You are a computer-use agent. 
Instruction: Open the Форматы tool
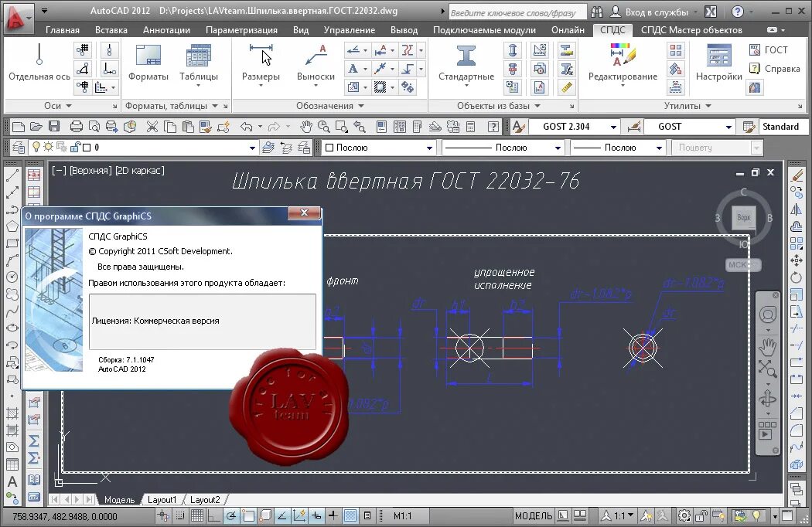pyautogui.click(x=148, y=63)
